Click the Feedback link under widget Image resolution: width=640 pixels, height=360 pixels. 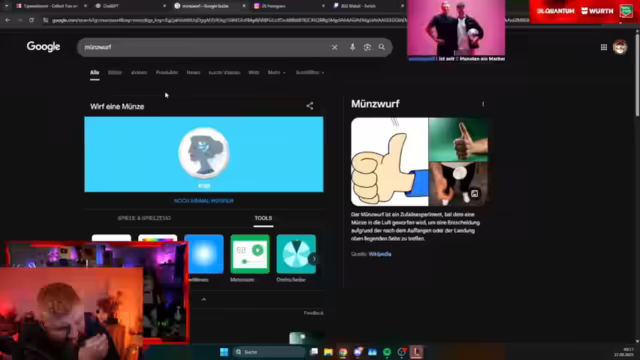pos(313,313)
